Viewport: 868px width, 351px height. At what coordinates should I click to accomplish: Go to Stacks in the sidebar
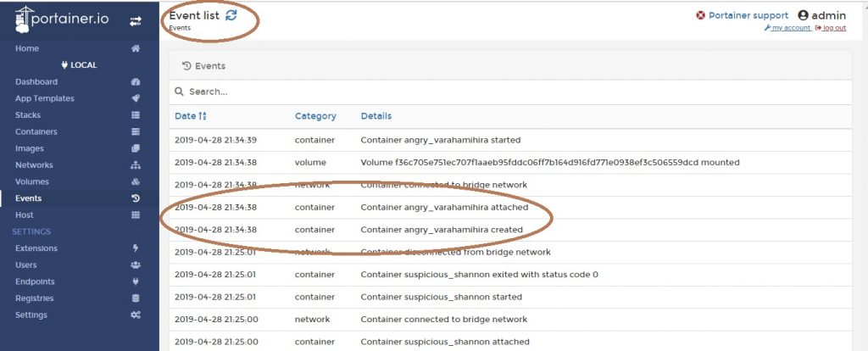coord(28,115)
